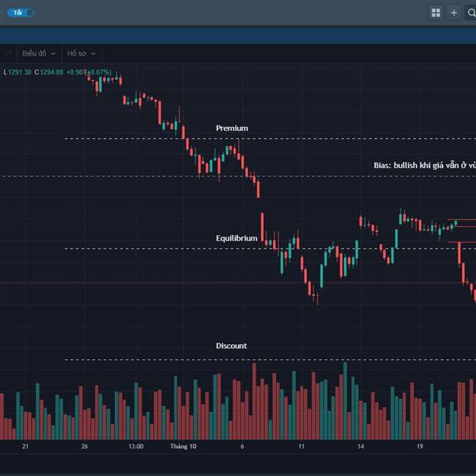Click the close value "1294.00"
Image resolution: width=476 pixels, height=476 pixels.
tap(52, 72)
